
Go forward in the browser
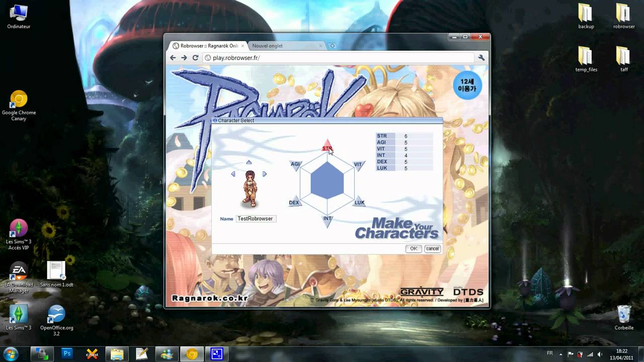coord(184,58)
